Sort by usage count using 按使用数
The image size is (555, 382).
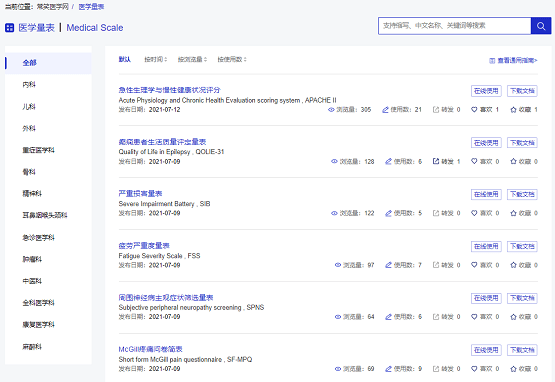point(232,59)
